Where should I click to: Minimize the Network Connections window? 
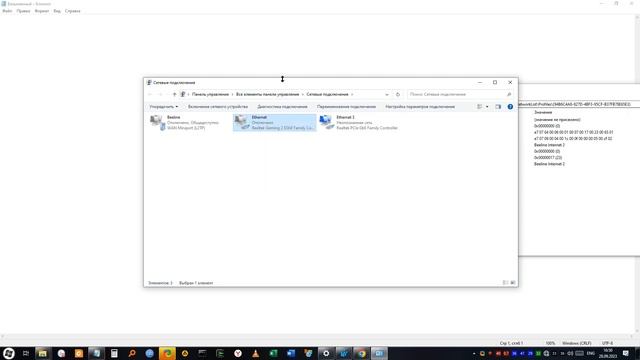(480, 82)
